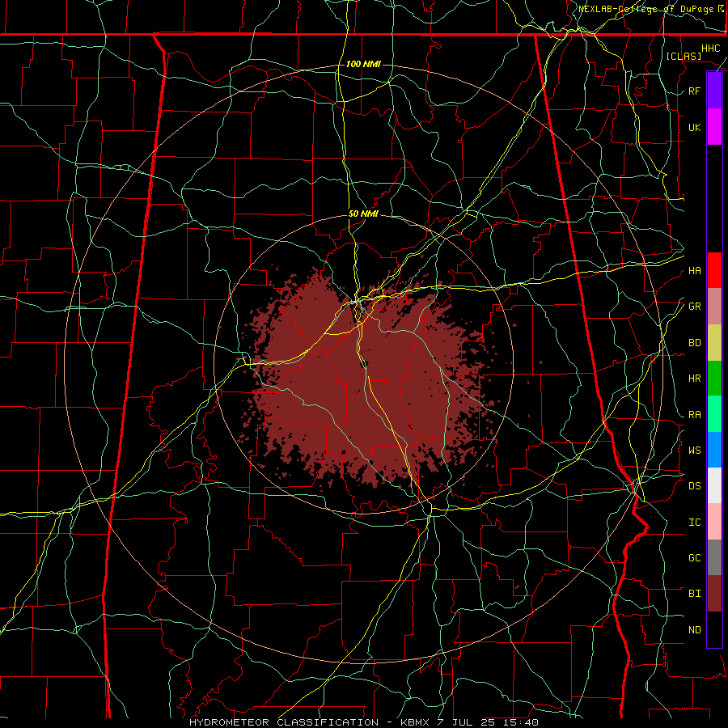Click the IC legend label
Image resolution: width=728 pixels, height=728 pixels.
tap(694, 523)
